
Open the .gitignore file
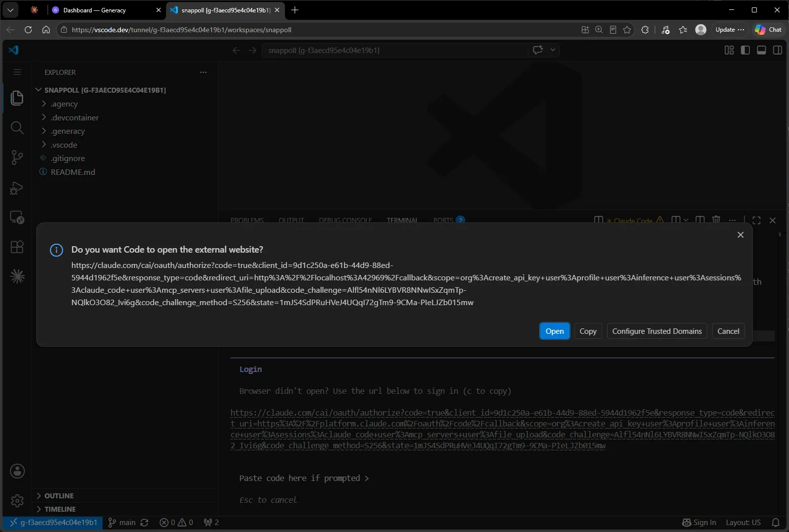tap(67, 159)
